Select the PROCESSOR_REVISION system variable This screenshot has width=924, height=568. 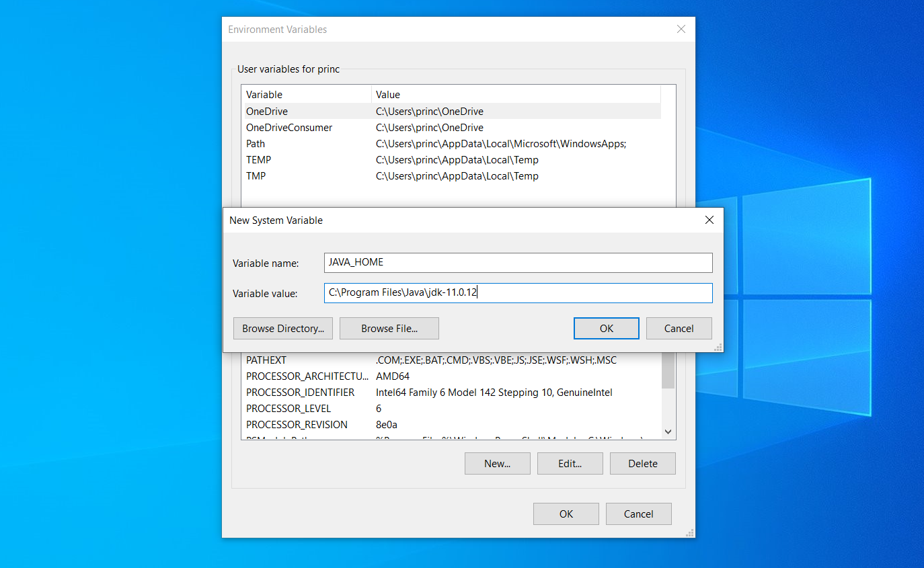[x=451, y=425]
